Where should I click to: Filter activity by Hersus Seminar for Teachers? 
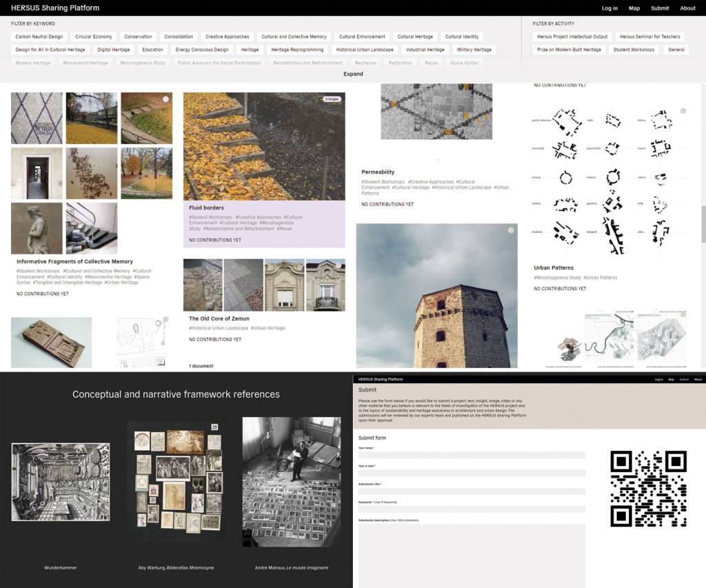[x=649, y=37]
